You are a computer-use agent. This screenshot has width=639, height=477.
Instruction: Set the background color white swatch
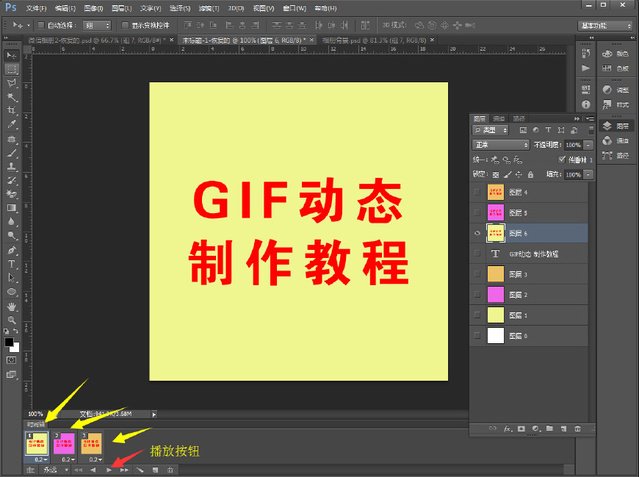[15, 349]
